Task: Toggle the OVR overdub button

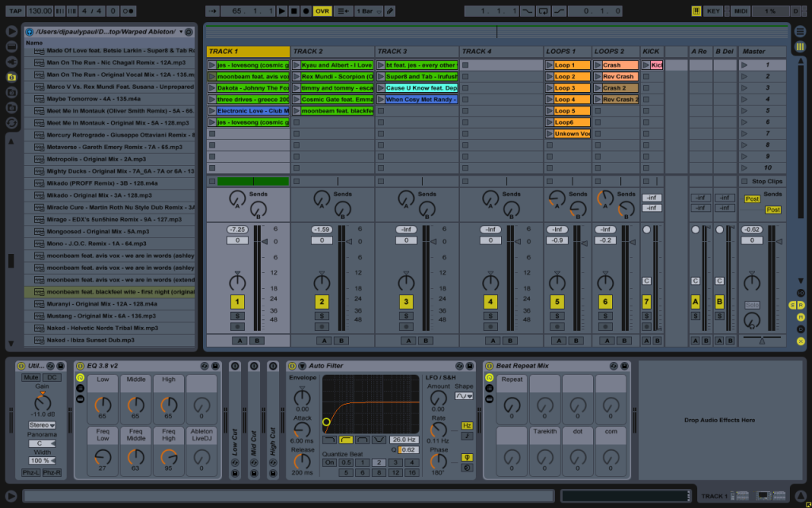Action: point(322,11)
